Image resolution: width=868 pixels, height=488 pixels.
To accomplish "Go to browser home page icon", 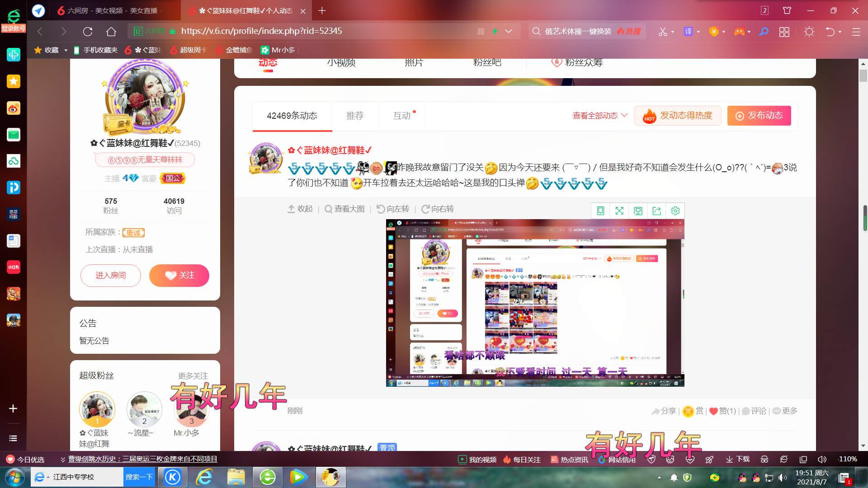I will (x=111, y=31).
